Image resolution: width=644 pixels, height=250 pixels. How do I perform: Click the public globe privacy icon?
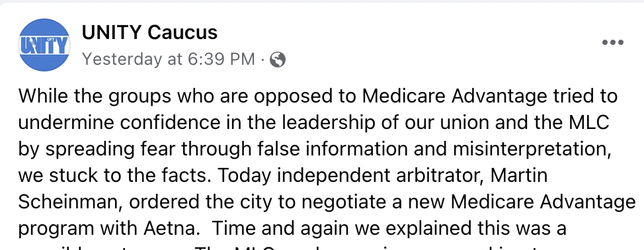(x=278, y=60)
